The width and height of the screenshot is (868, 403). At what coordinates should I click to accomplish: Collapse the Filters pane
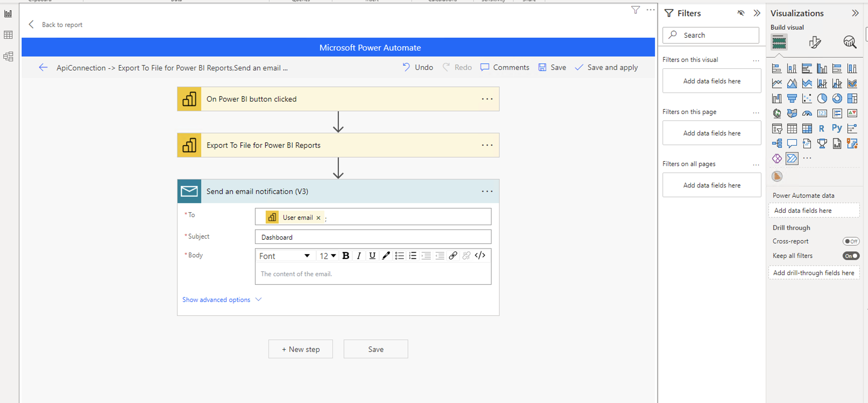[x=757, y=13]
